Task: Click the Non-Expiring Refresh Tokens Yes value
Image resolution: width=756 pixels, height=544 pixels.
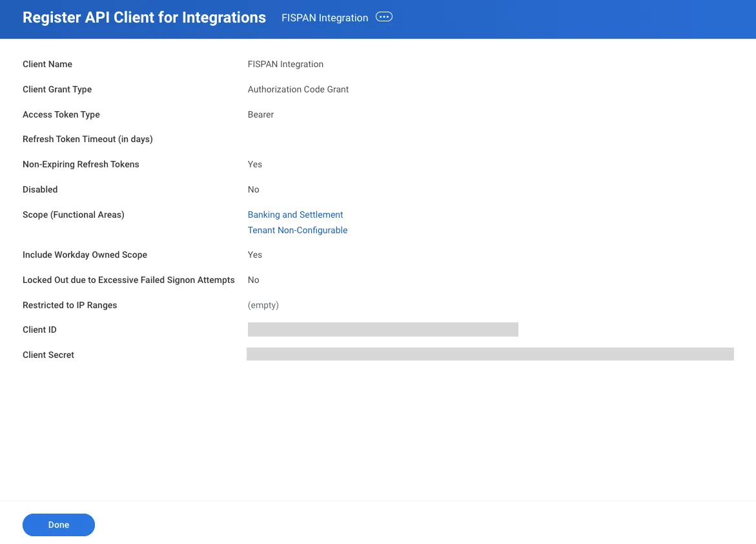Action: (x=254, y=164)
